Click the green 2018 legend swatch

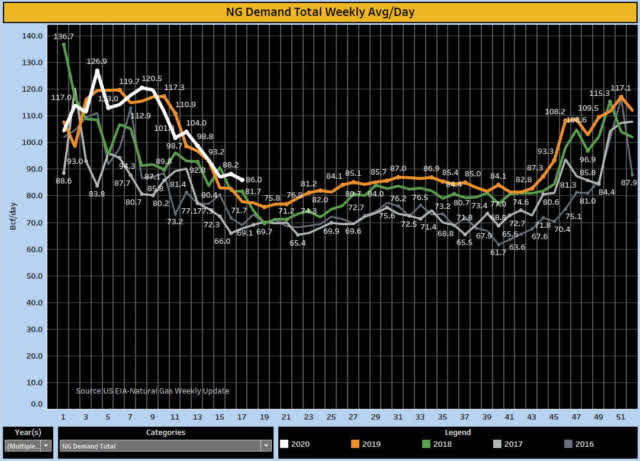pyautogui.click(x=426, y=444)
